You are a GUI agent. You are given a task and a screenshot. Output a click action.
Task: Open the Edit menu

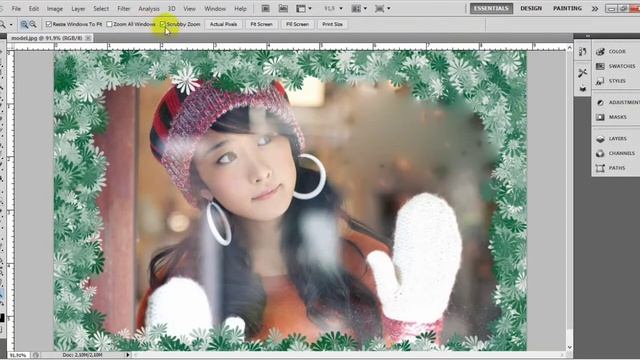pos(33,9)
